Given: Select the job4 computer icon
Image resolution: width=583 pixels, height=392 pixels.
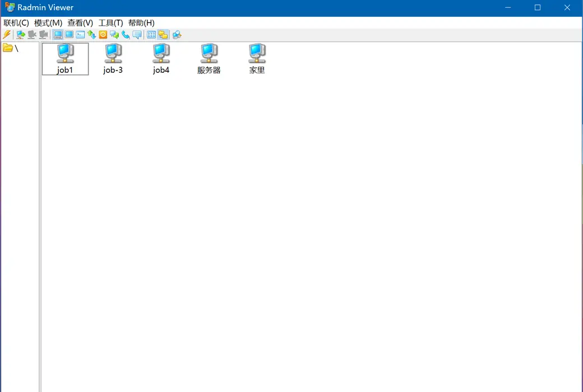Looking at the screenshot, I should (161, 54).
